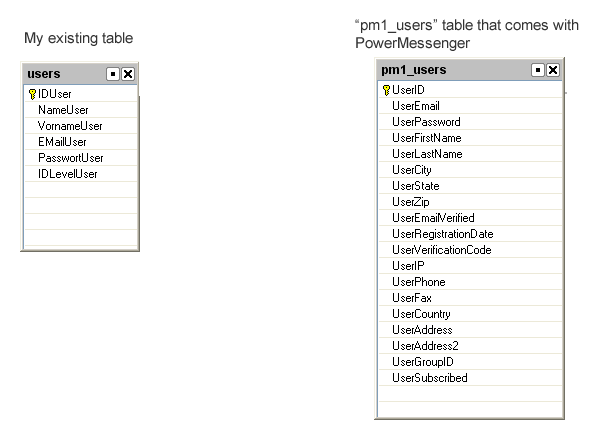600x424 pixels.
Task: Minimize the users table box
Action: pos(113,74)
